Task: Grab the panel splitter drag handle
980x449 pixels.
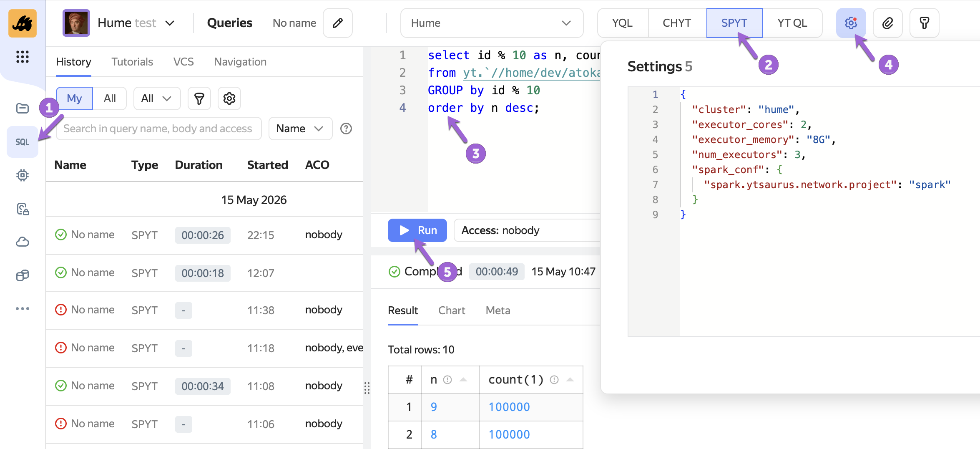Action: pos(367,388)
